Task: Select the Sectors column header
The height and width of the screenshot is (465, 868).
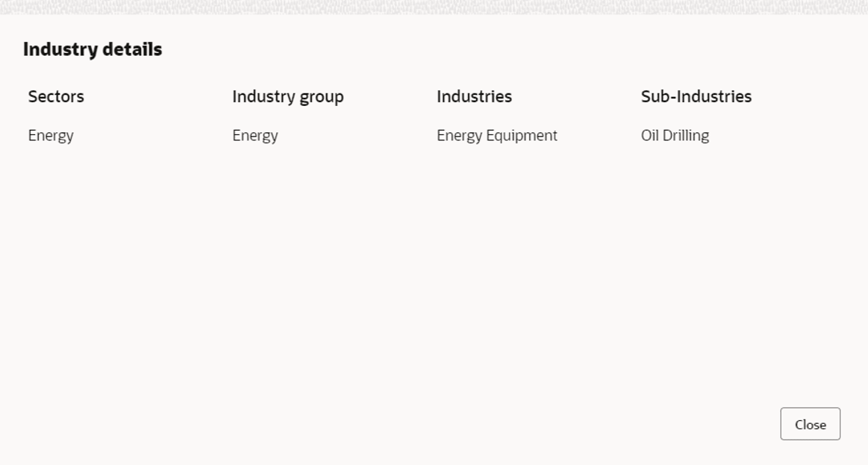Action: point(56,96)
